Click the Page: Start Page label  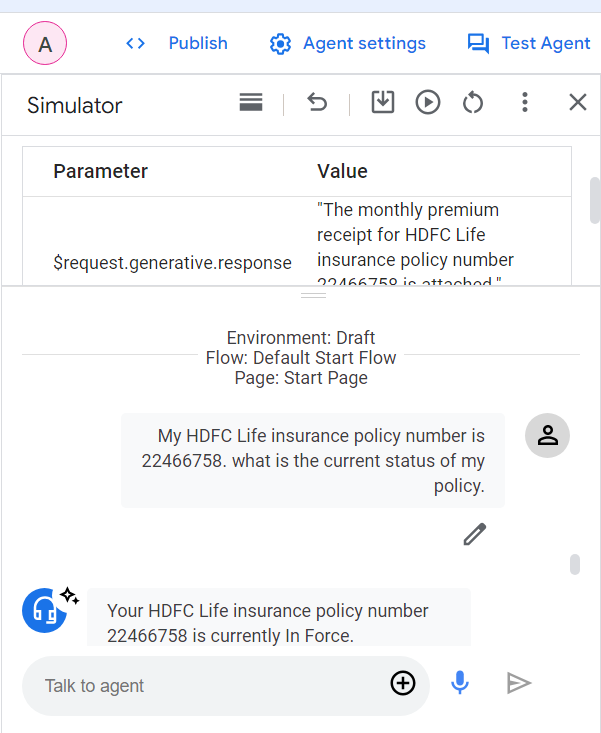[x=301, y=378]
